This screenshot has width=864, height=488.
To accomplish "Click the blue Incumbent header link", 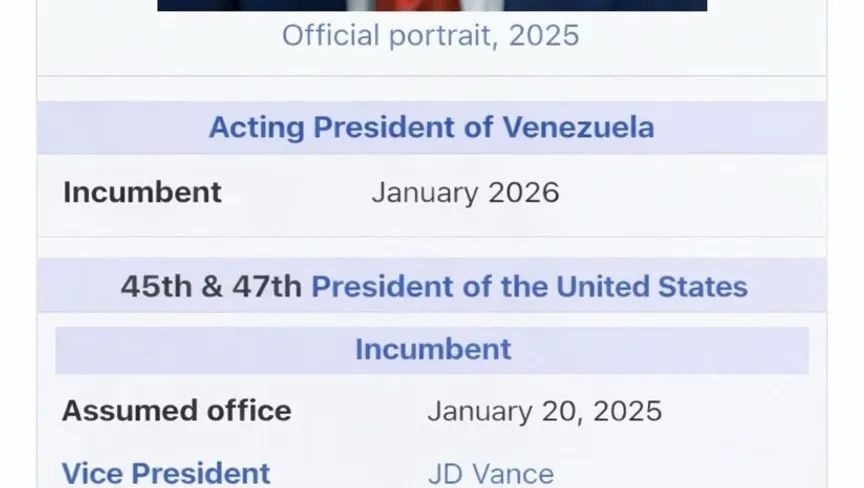I will (x=432, y=349).
